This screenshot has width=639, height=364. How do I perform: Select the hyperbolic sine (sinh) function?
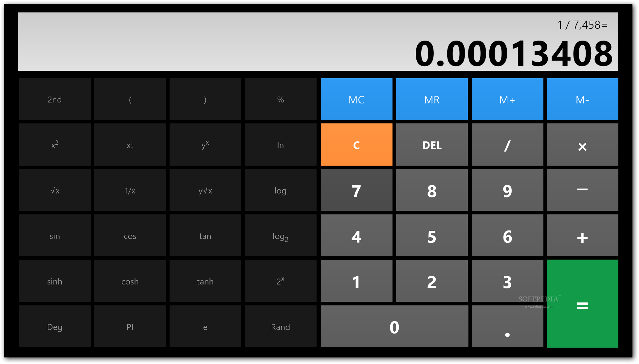54,281
